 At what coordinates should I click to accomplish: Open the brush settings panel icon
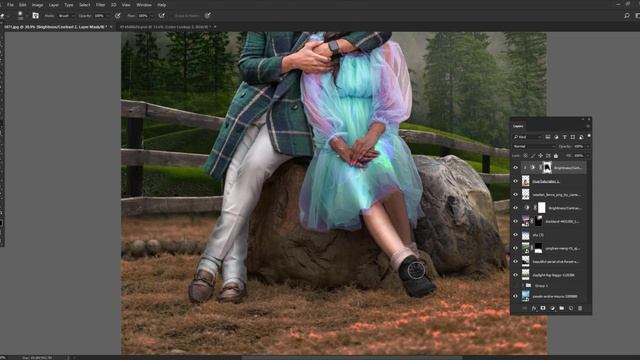pyautogui.click(x=36, y=16)
